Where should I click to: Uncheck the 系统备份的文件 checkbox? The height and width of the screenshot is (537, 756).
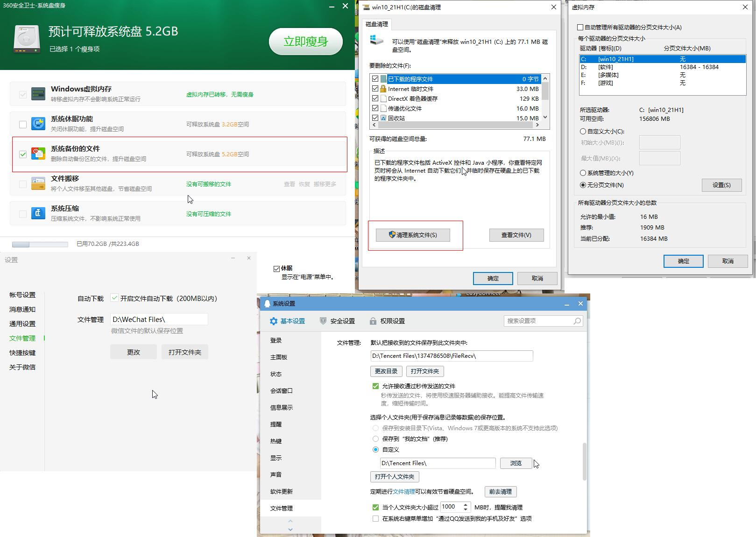(x=23, y=154)
